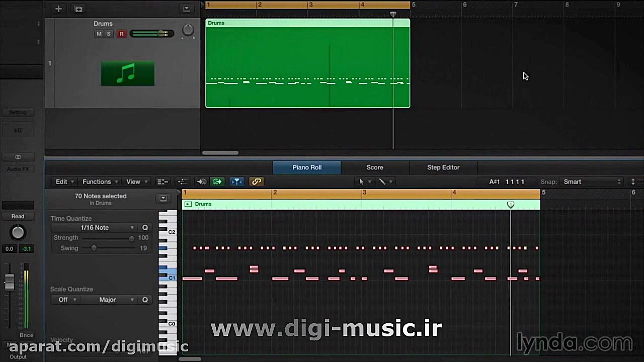The width and height of the screenshot is (644, 362).
Task: Select the Drums region in arrangement
Action: click(x=307, y=63)
